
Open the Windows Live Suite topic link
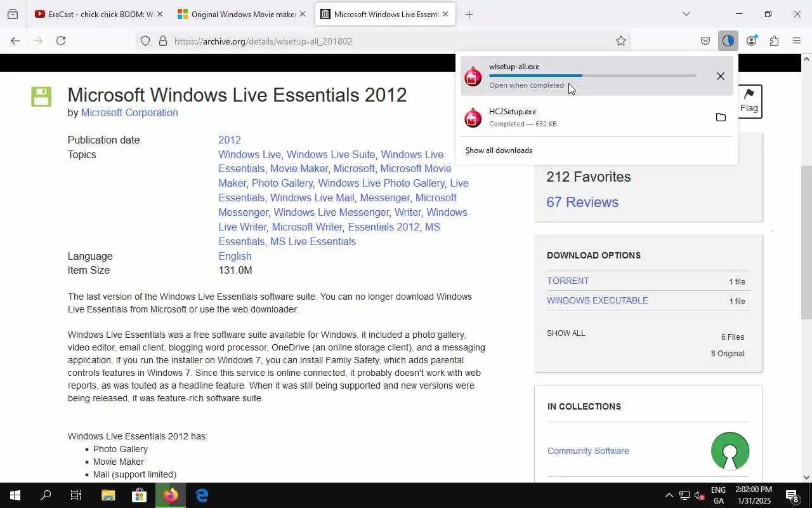click(x=331, y=154)
